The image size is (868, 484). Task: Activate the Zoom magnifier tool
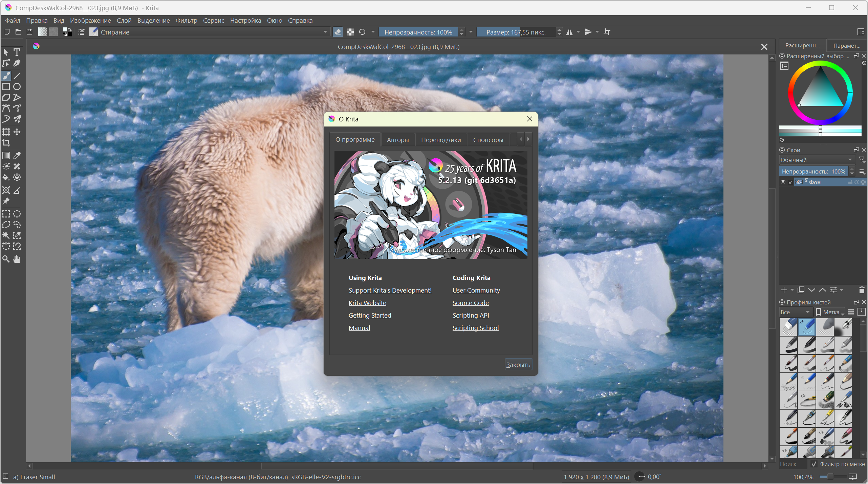click(6, 259)
